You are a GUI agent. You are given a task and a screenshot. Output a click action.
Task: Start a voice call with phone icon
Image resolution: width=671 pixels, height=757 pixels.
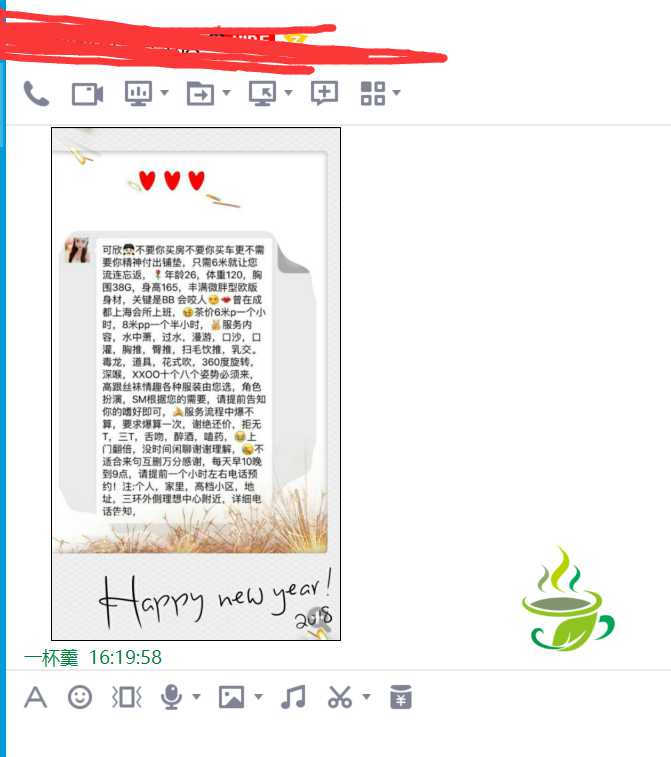coord(36,93)
